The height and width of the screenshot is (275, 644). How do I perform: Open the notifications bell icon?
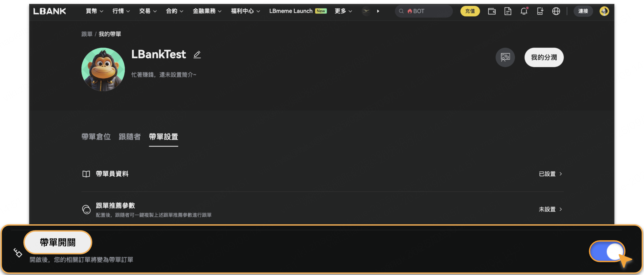524,11
